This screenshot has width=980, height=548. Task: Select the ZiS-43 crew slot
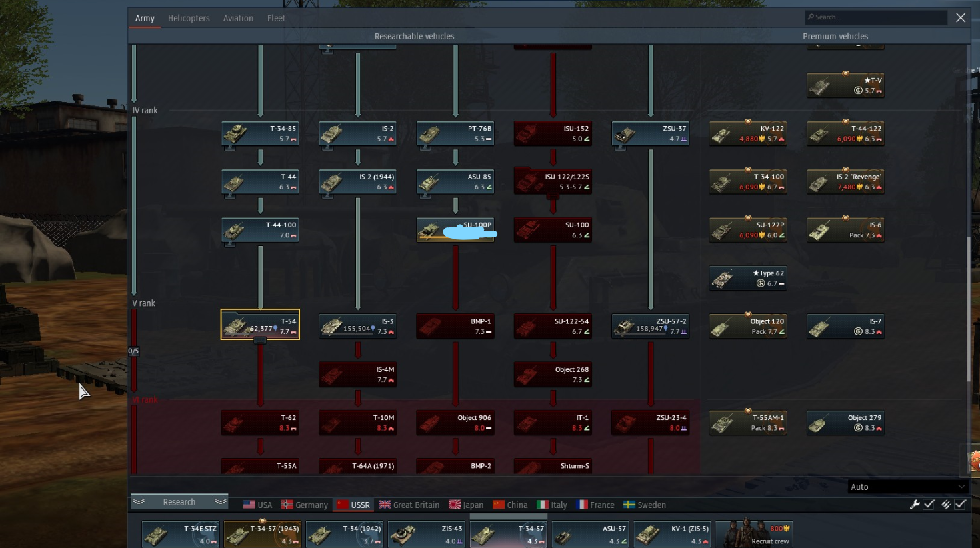click(x=426, y=534)
